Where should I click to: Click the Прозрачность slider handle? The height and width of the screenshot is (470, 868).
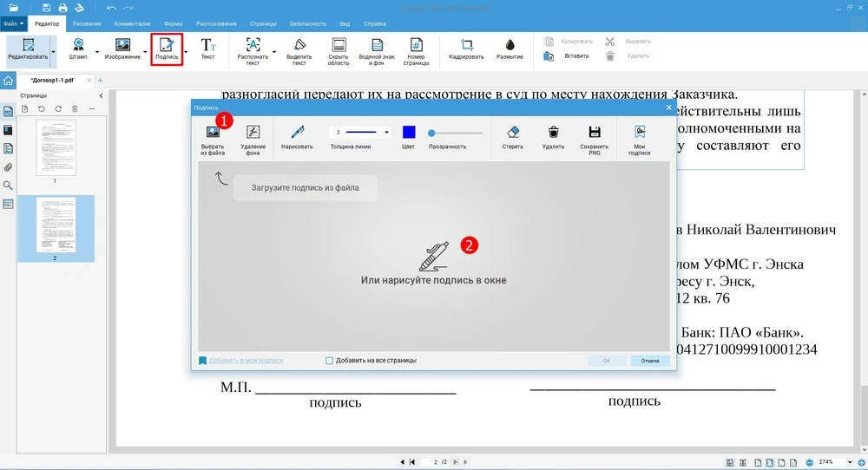tap(431, 133)
